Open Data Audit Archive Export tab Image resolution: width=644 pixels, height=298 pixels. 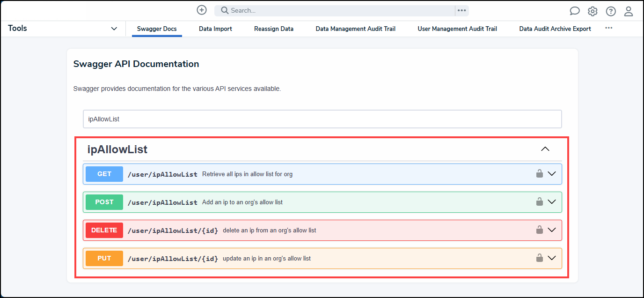[x=555, y=29]
